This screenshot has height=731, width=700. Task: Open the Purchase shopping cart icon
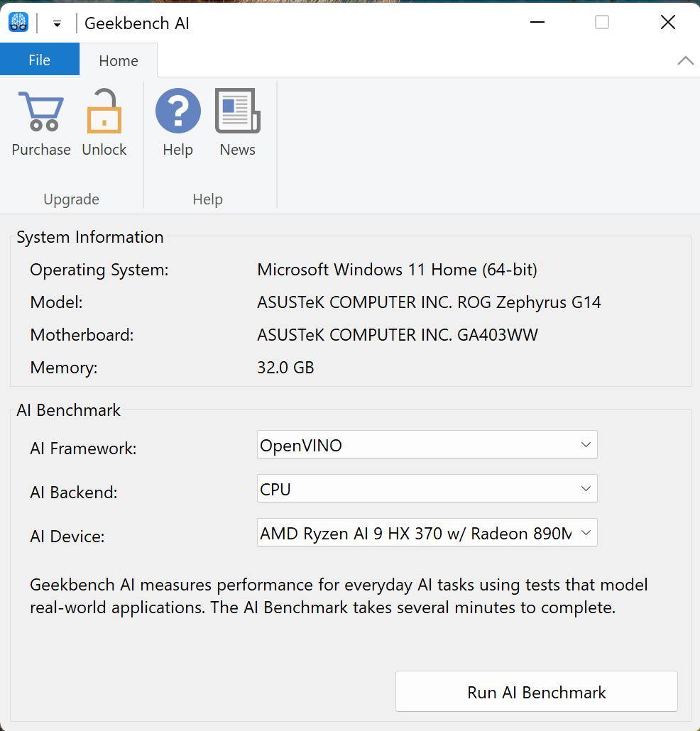[41, 112]
